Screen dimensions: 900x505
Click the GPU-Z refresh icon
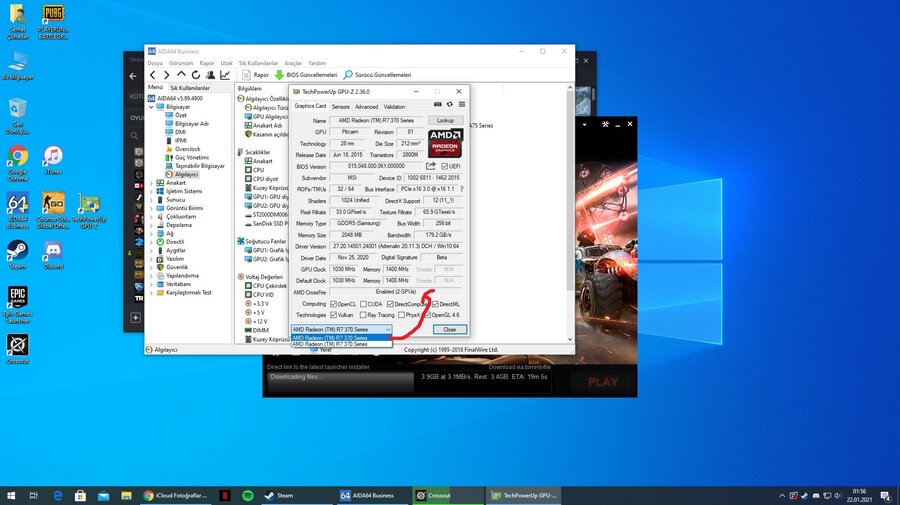pos(449,104)
